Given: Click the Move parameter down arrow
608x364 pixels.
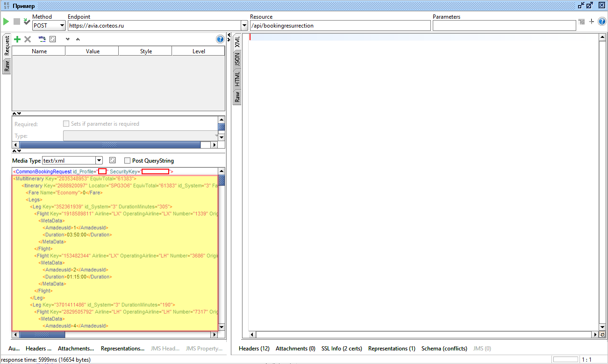Looking at the screenshot, I should [x=67, y=40].
